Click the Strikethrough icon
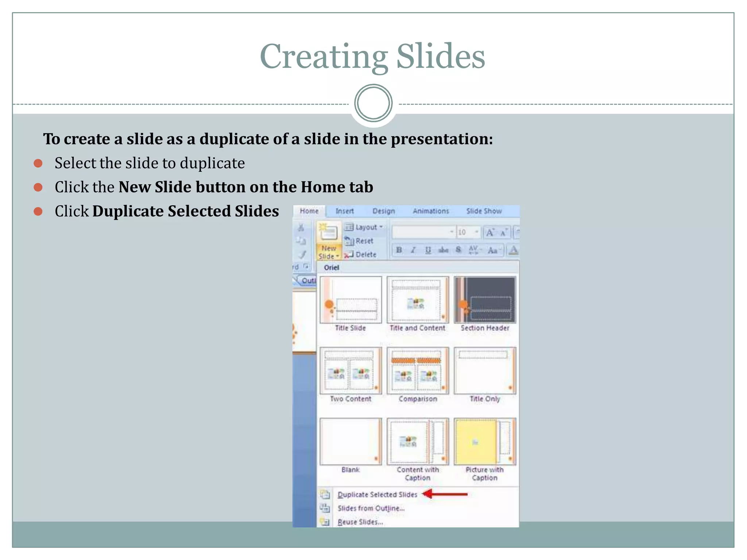 tap(443, 250)
